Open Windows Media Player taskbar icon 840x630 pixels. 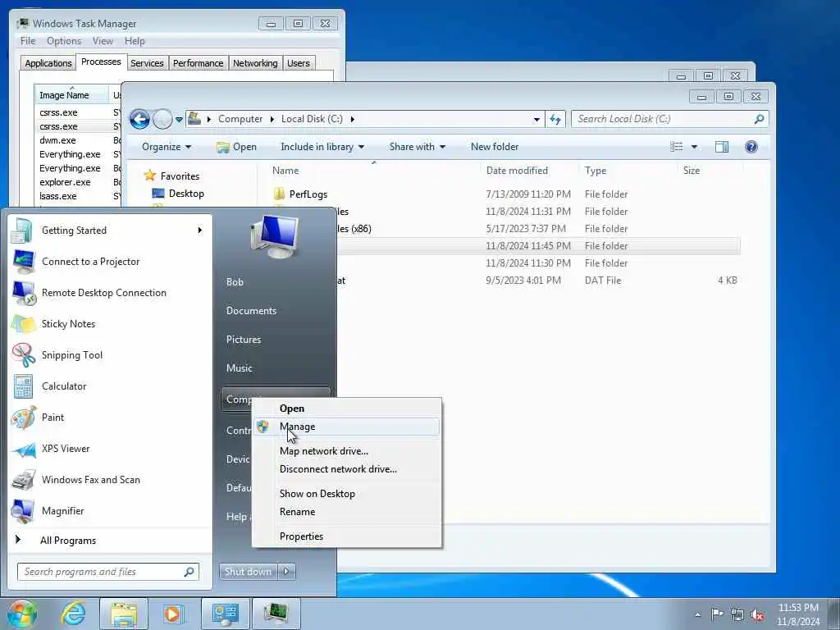(173, 614)
